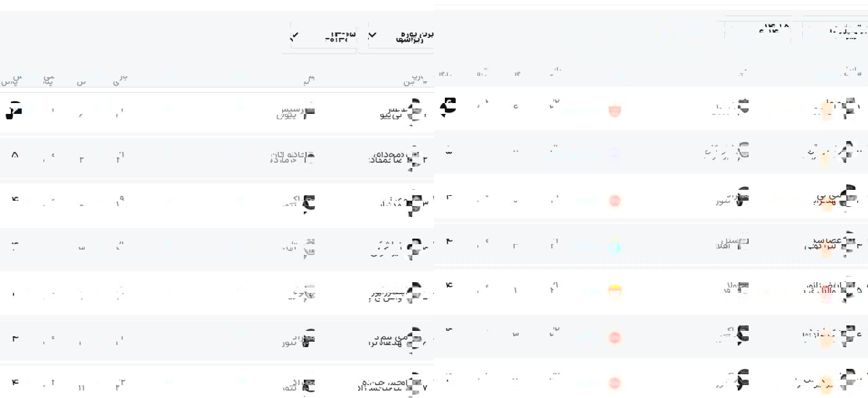Click the light-blue club crest in the right table

click(614, 247)
